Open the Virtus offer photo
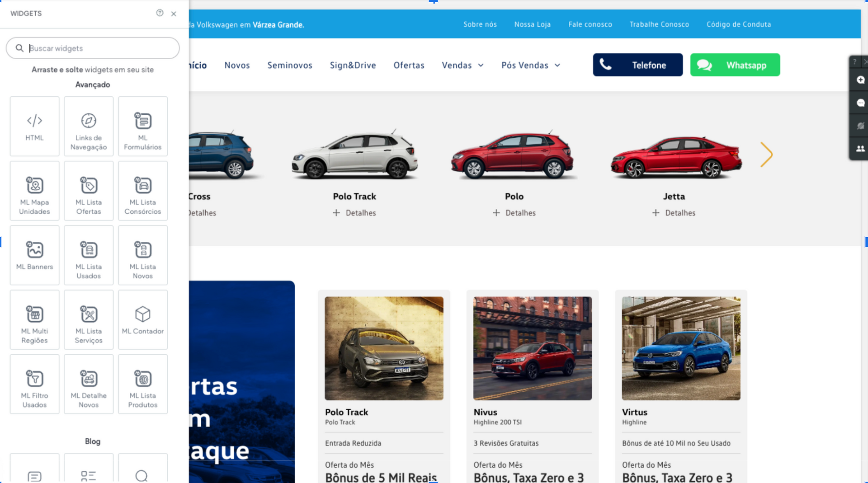Screen dimensions: 868x483 [681, 348]
